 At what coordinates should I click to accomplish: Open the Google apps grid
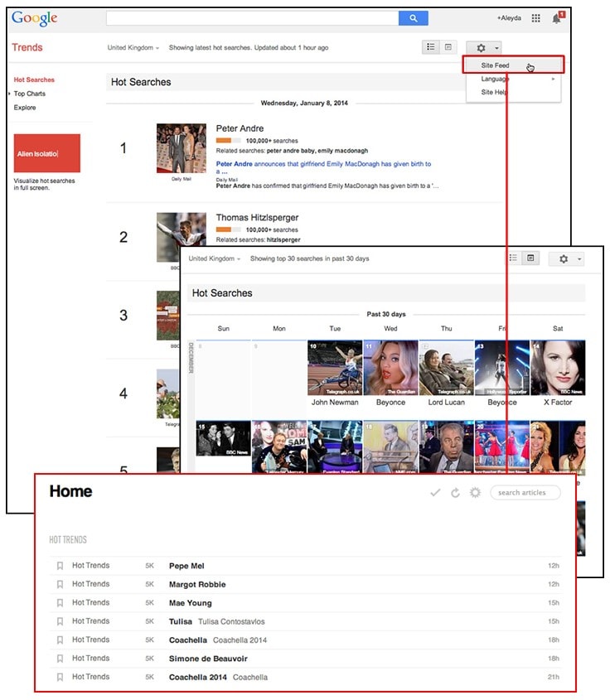tap(536, 18)
